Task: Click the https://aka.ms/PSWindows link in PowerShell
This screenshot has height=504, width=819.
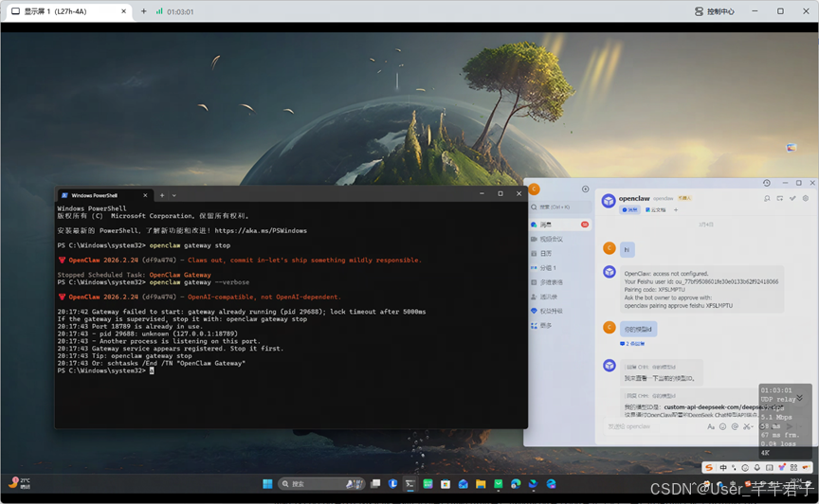Action: coord(261,230)
